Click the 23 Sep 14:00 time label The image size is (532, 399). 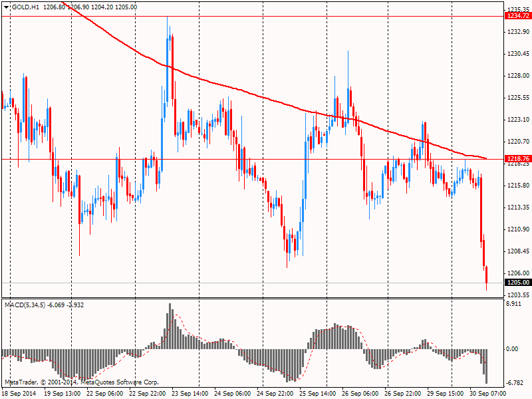[x=190, y=393]
